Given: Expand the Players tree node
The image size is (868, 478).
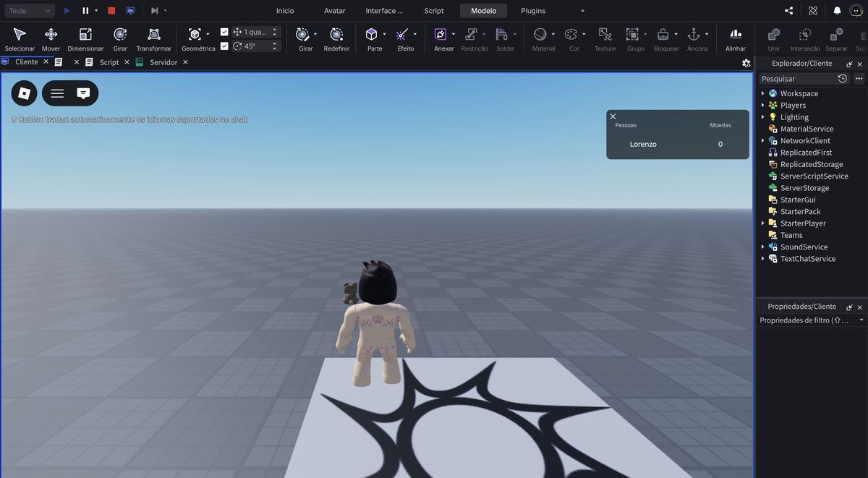Looking at the screenshot, I should [x=762, y=105].
